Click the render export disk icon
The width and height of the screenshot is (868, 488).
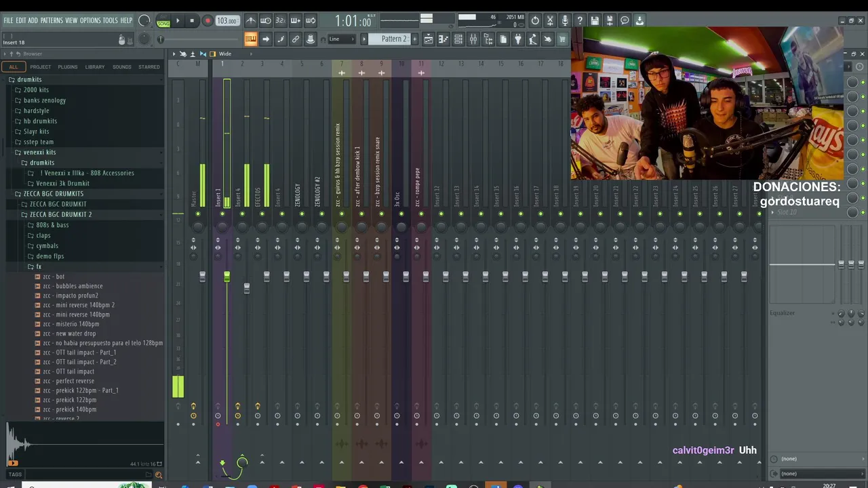click(610, 21)
